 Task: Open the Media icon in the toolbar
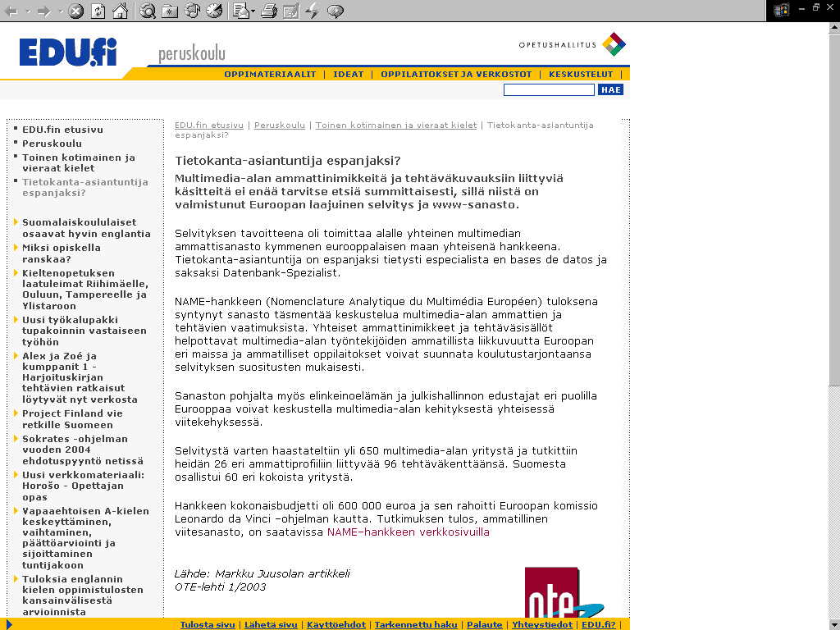coord(192,11)
